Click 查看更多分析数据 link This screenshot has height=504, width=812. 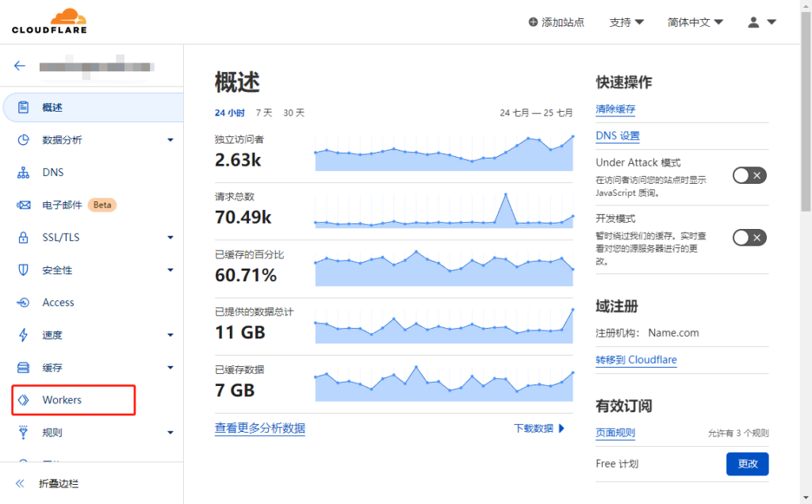(259, 428)
